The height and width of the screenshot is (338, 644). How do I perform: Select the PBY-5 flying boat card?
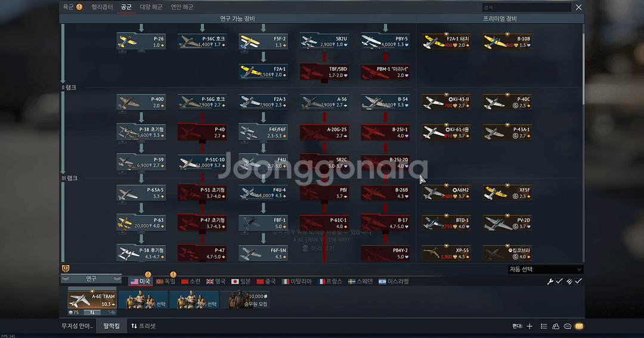[x=385, y=42]
